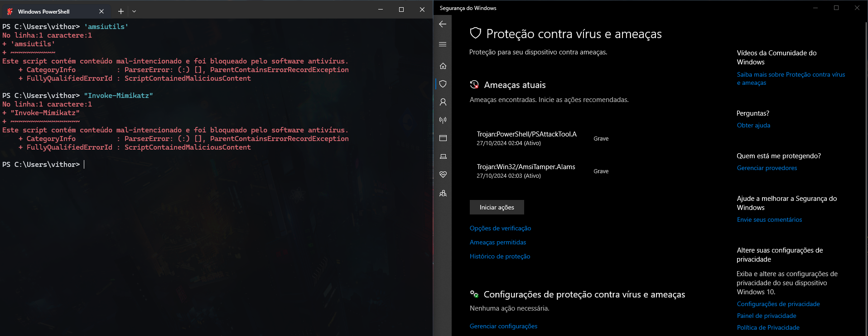The height and width of the screenshot is (336, 868).
Task: Open App & browser control icon
Action: [x=443, y=138]
